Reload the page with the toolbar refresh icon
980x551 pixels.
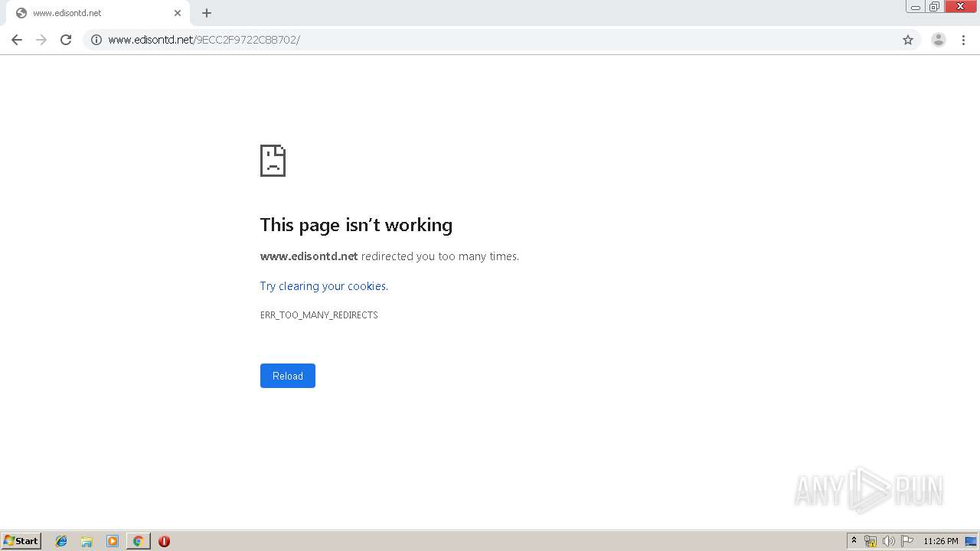[66, 40]
